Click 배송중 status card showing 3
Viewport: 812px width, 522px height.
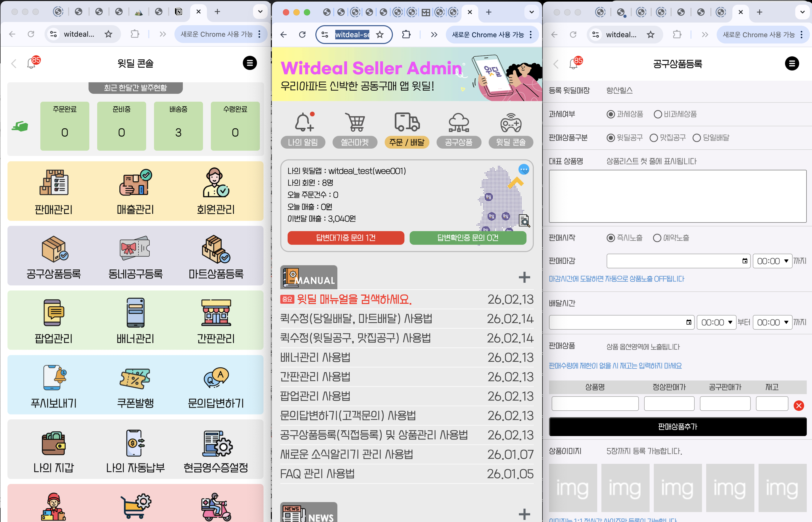click(x=178, y=126)
